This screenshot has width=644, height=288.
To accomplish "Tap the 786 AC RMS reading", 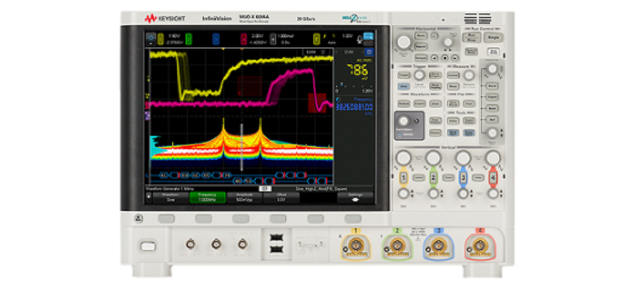I will [x=357, y=70].
